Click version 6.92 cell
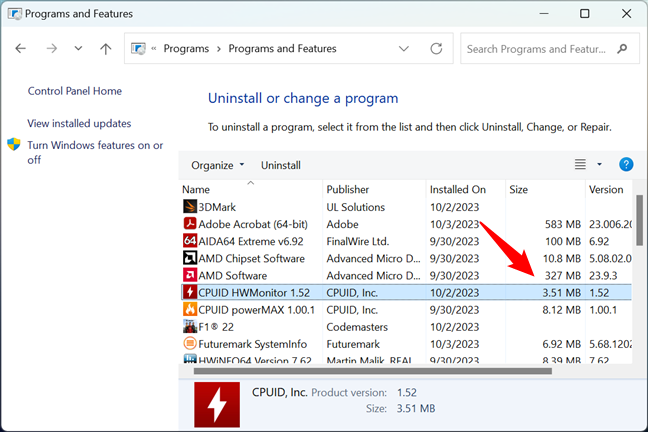Viewport: 648px width, 432px height. click(x=599, y=241)
